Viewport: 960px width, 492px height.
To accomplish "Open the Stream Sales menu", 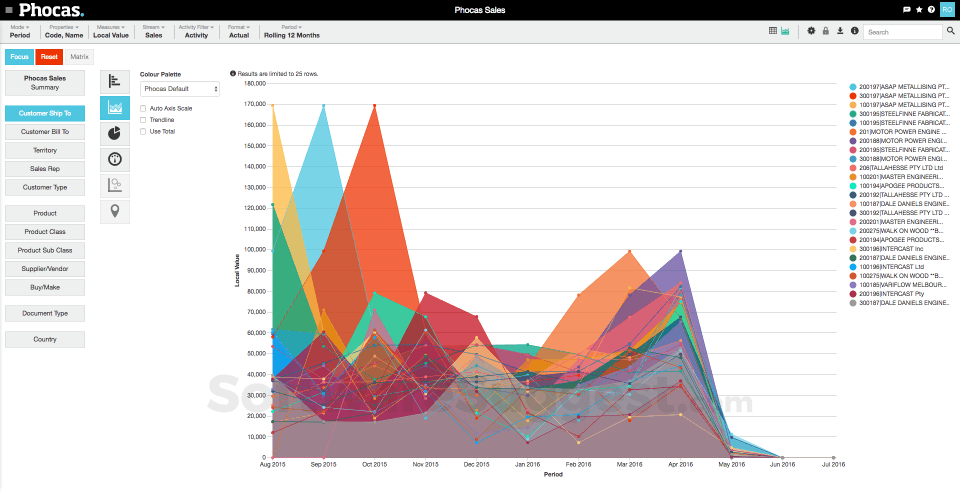I will [x=153, y=31].
